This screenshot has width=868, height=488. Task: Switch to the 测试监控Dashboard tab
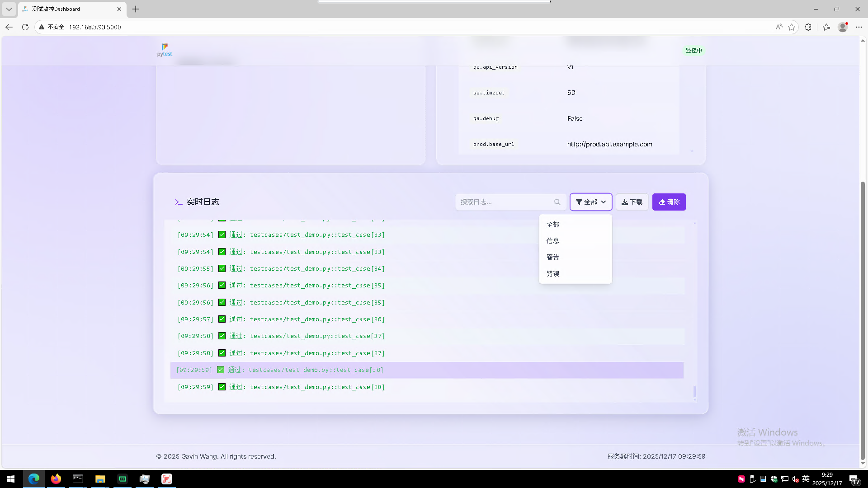72,9
